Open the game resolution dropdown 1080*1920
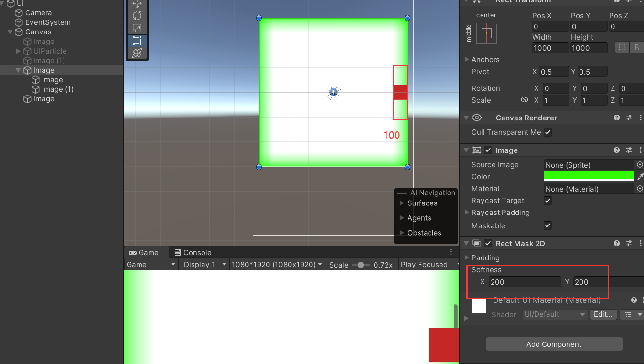This screenshot has height=364, width=644. pos(276,264)
